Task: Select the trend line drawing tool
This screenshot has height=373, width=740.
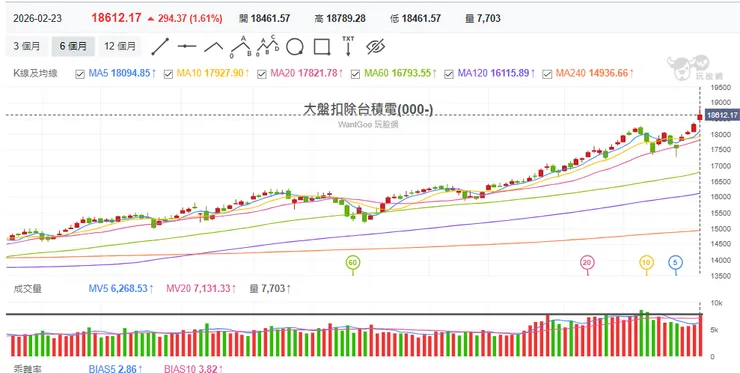Action: tap(160, 46)
